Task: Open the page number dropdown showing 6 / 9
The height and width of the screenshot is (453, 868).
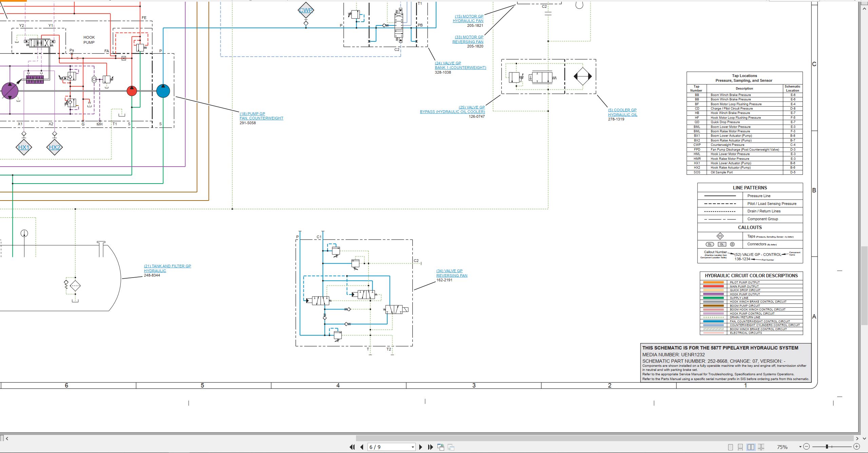Action: (x=413, y=447)
